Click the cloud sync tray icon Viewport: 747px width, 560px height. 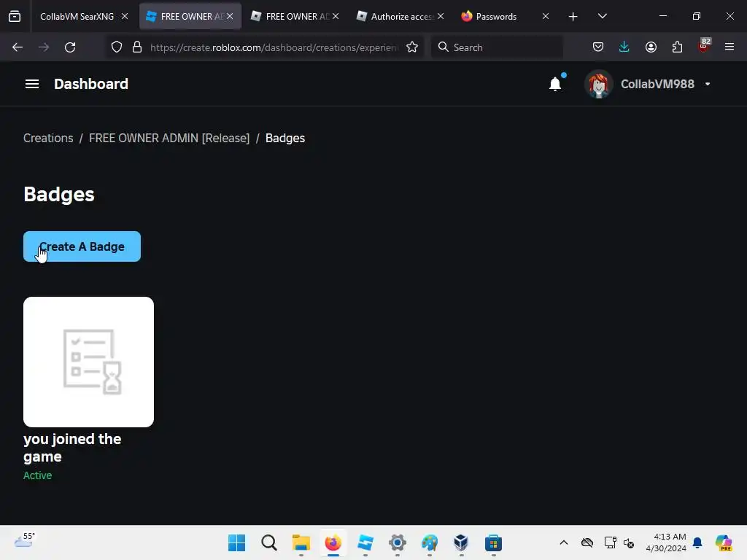(587, 542)
